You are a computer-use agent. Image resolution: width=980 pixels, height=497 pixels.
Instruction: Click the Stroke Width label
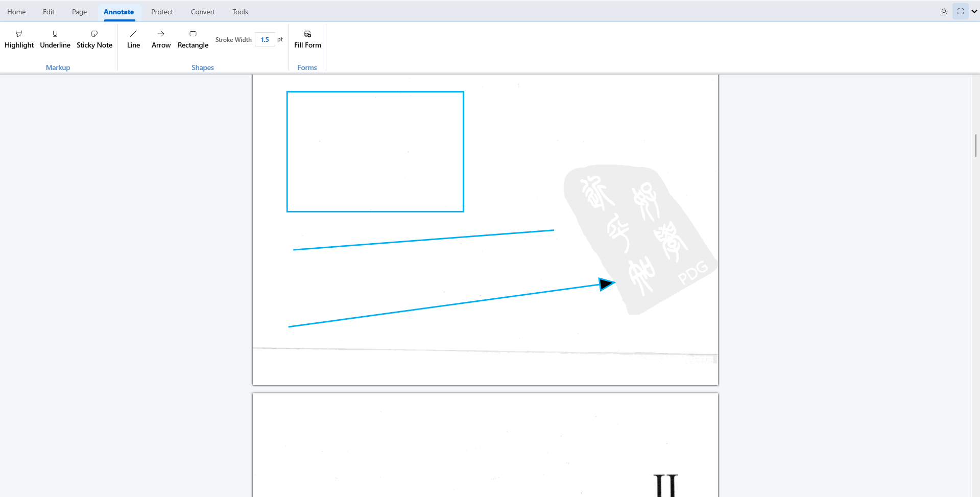click(233, 40)
